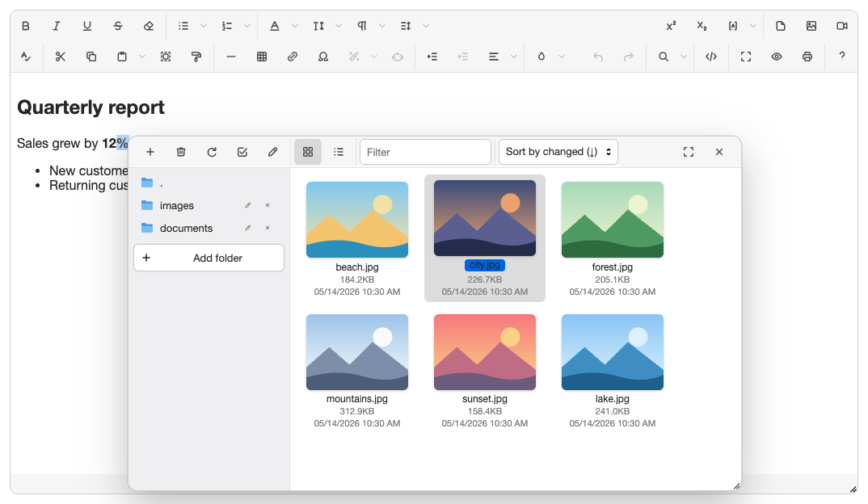Screen dimensions: 868x504
Task: Open the font size tool
Action: (318, 26)
